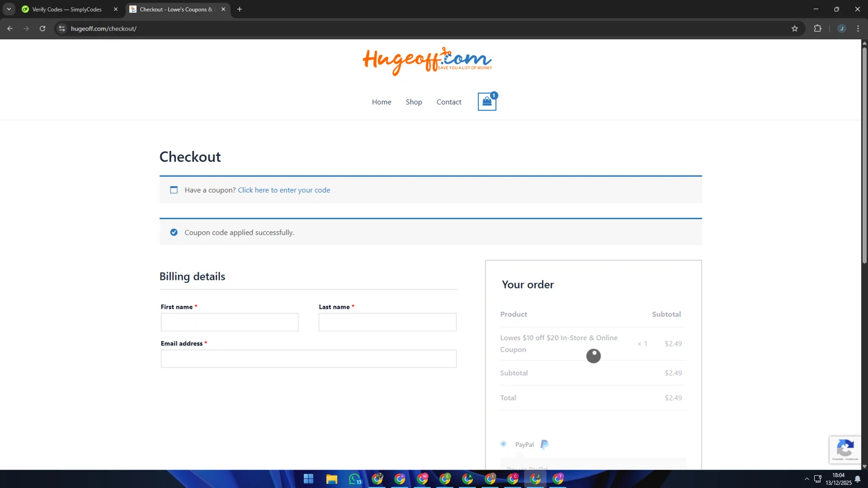868x488 pixels.
Task: Switch to the Verify Codes — SimplyCodes tab
Action: point(67,9)
